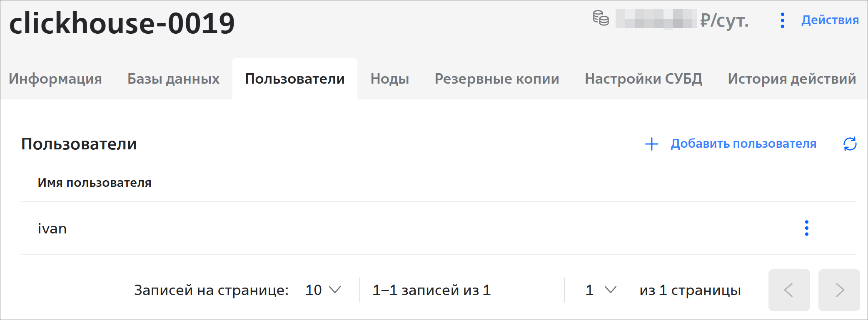The image size is (868, 320).
Task: Open the page number dropdown
Action: pyautogui.click(x=601, y=290)
